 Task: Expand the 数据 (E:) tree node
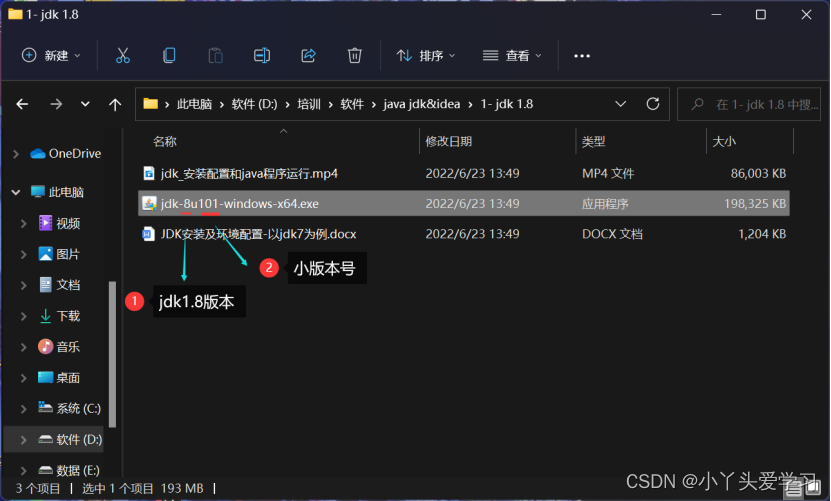click(x=23, y=471)
